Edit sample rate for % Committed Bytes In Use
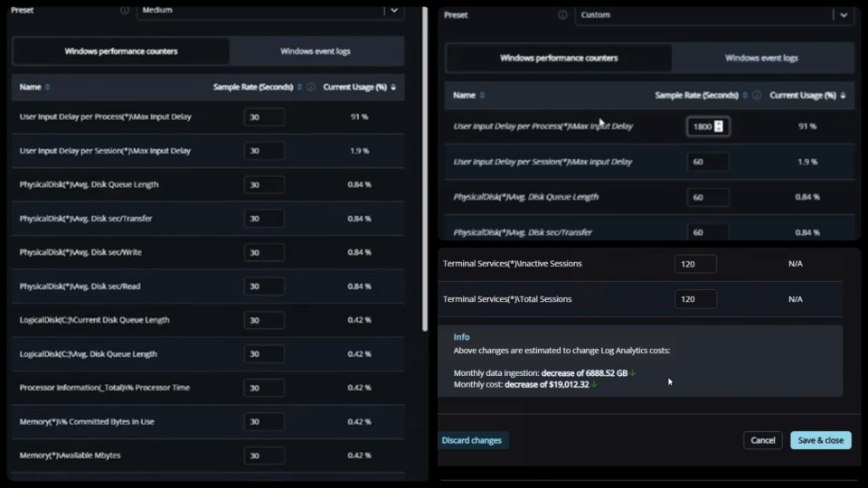Viewport: 868px width, 488px height. click(x=264, y=422)
